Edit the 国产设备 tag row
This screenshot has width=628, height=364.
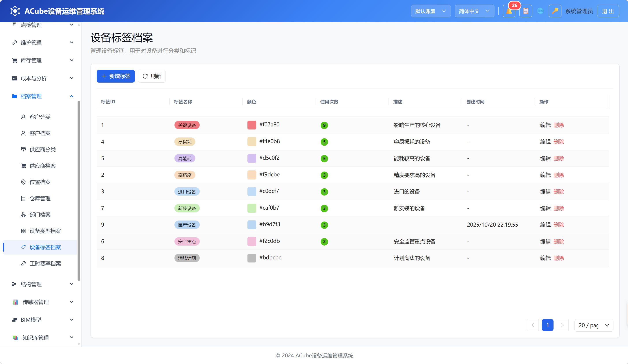545,225
